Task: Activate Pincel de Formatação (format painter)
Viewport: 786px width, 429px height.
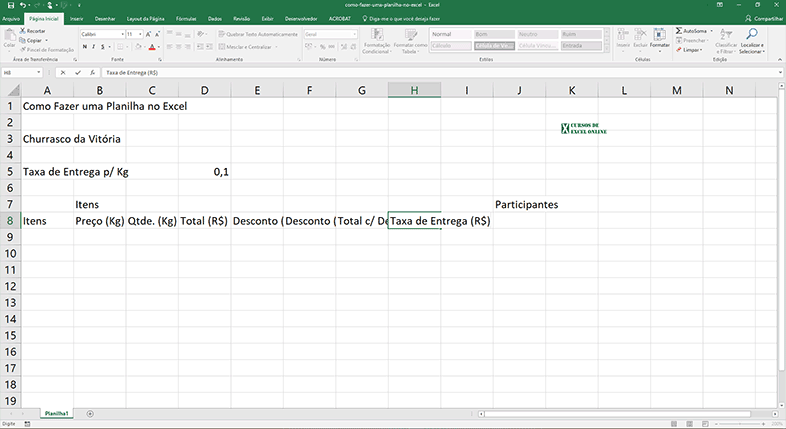Action: (x=46, y=50)
